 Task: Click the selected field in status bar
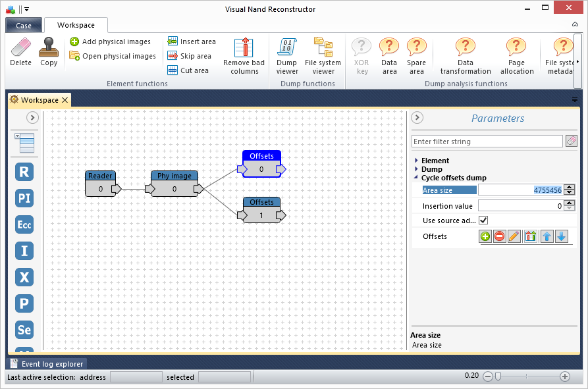click(225, 377)
